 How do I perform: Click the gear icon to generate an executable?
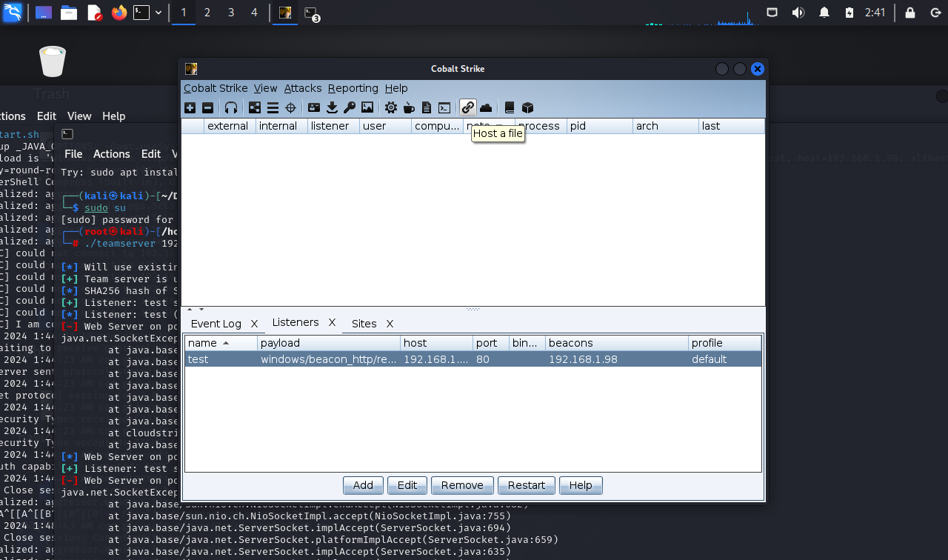(391, 108)
